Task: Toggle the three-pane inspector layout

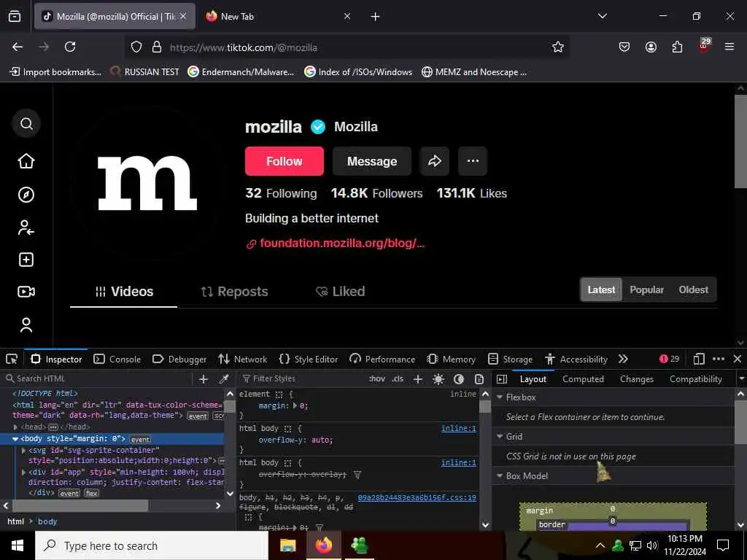Action: point(502,379)
